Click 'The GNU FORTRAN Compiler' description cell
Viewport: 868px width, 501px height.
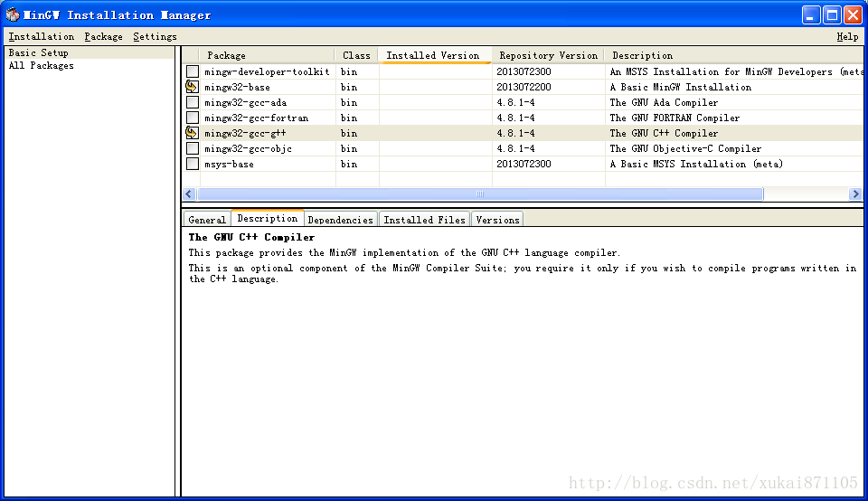click(x=675, y=118)
